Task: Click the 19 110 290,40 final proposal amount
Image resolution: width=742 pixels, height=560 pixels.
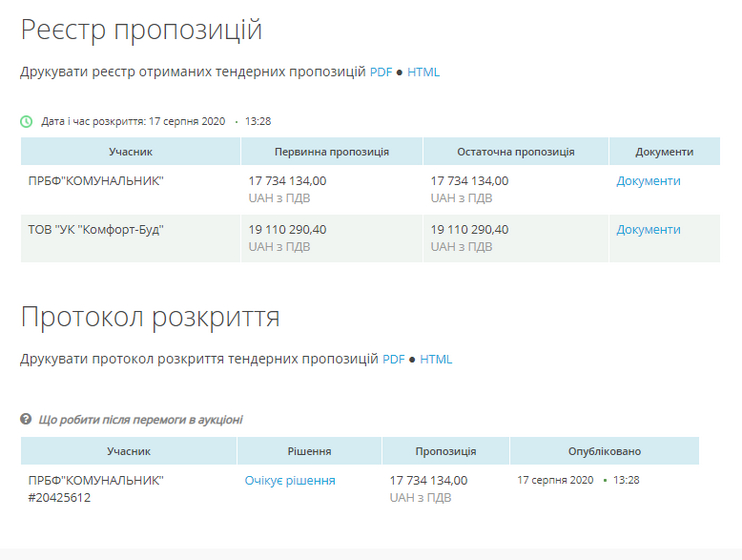Action: pos(469,230)
